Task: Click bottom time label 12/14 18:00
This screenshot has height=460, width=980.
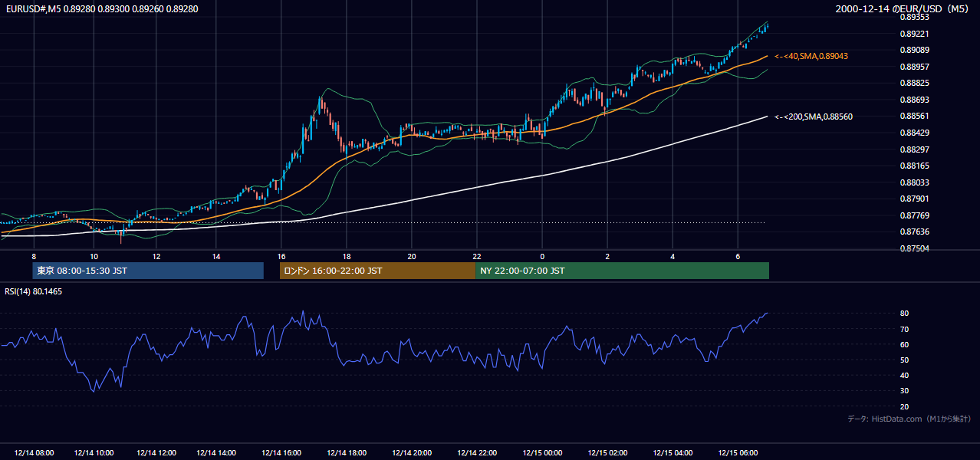Action: click(x=347, y=452)
